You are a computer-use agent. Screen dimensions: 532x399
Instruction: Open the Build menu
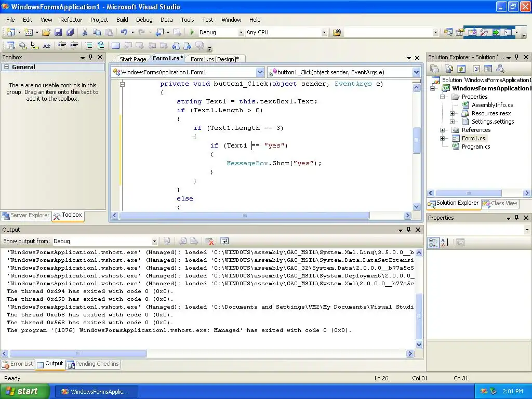(x=122, y=20)
